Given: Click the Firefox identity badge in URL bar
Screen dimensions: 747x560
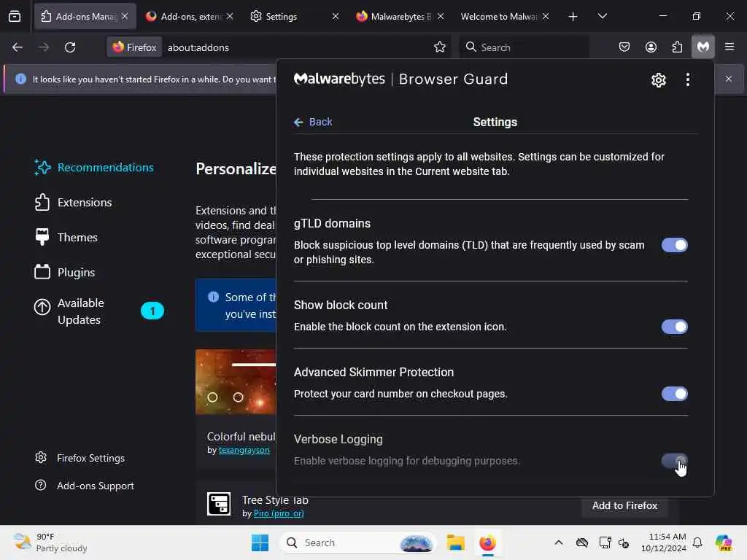Looking at the screenshot, I should point(134,47).
